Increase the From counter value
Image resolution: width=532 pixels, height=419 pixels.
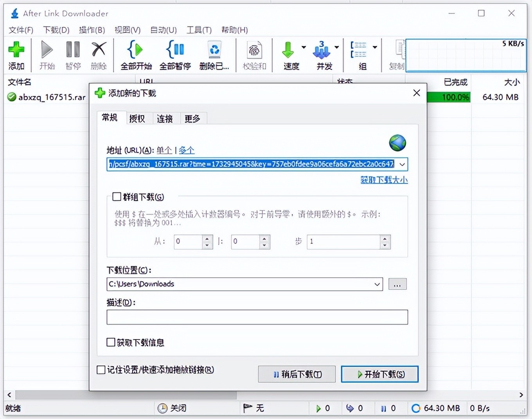(207, 238)
